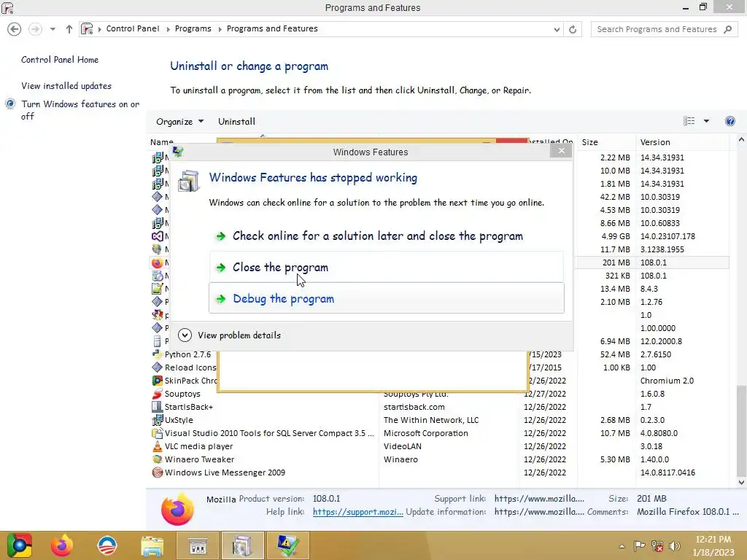Screen dimensions: 747x560
Task: Select Reload Icons program row
Action: [184, 367]
